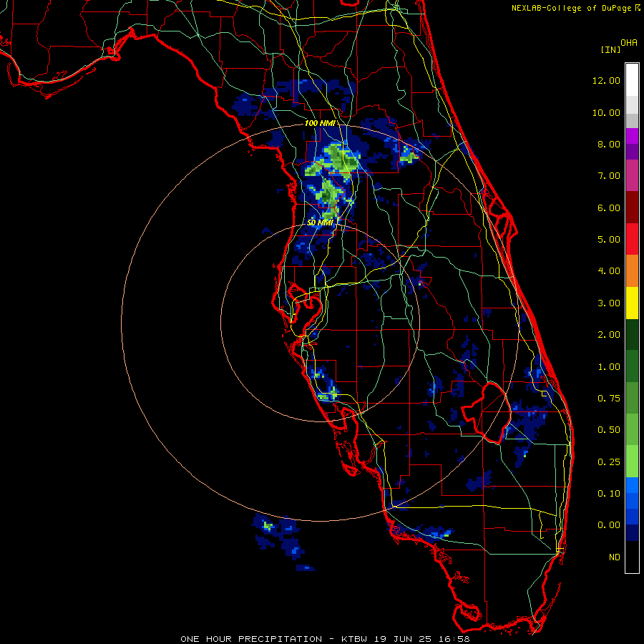This screenshot has width=644, height=644.
Task: Pick the navy legend swatch below 0.00
Action: point(632,532)
